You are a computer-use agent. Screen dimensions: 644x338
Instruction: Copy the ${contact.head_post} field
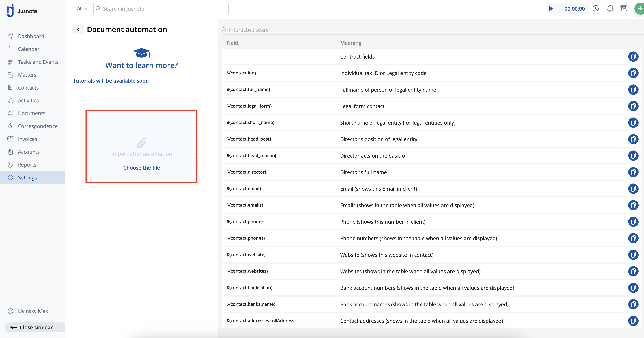[x=633, y=139]
